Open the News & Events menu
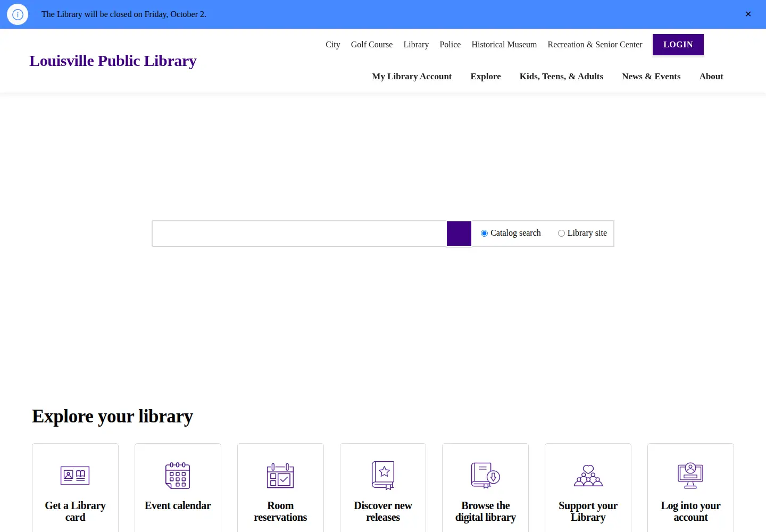 coord(651,77)
